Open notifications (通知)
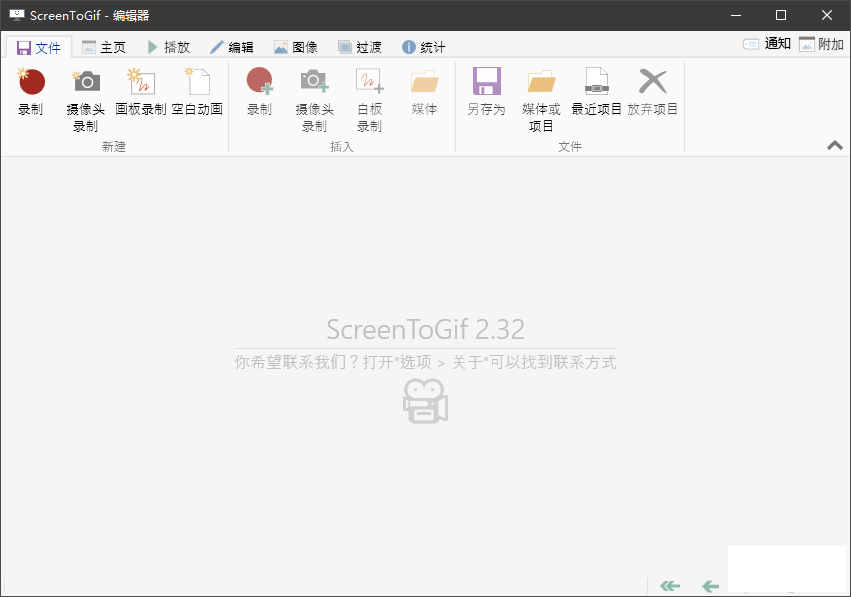The width and height of the screenshot is (851, 597). pos(767,44)
